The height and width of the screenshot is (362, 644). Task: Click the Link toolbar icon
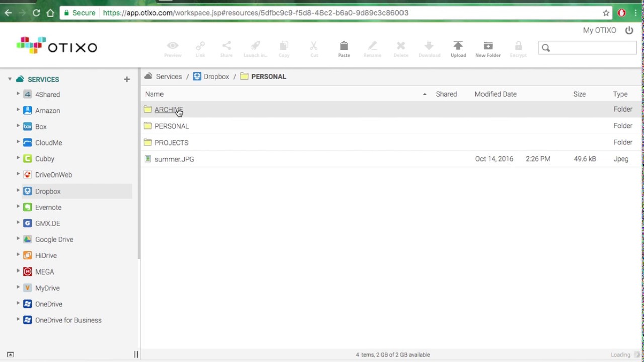tap(200, 46)
